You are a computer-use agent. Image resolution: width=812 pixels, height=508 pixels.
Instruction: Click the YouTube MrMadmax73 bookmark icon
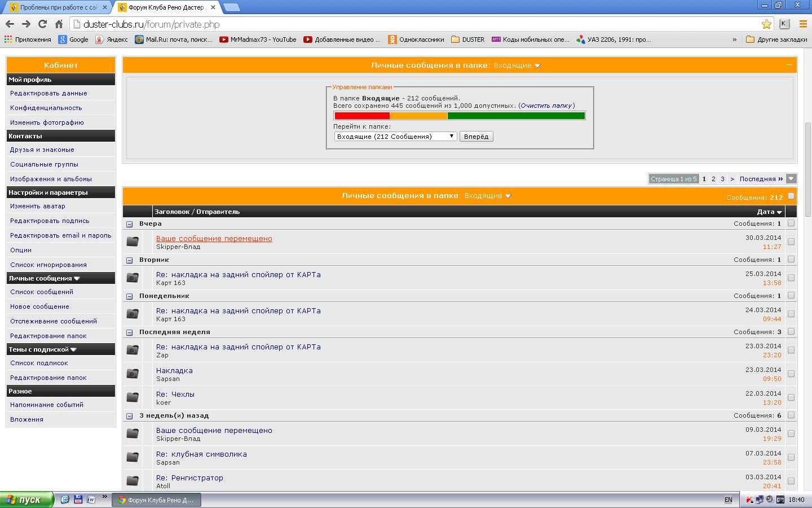[224, 40]
